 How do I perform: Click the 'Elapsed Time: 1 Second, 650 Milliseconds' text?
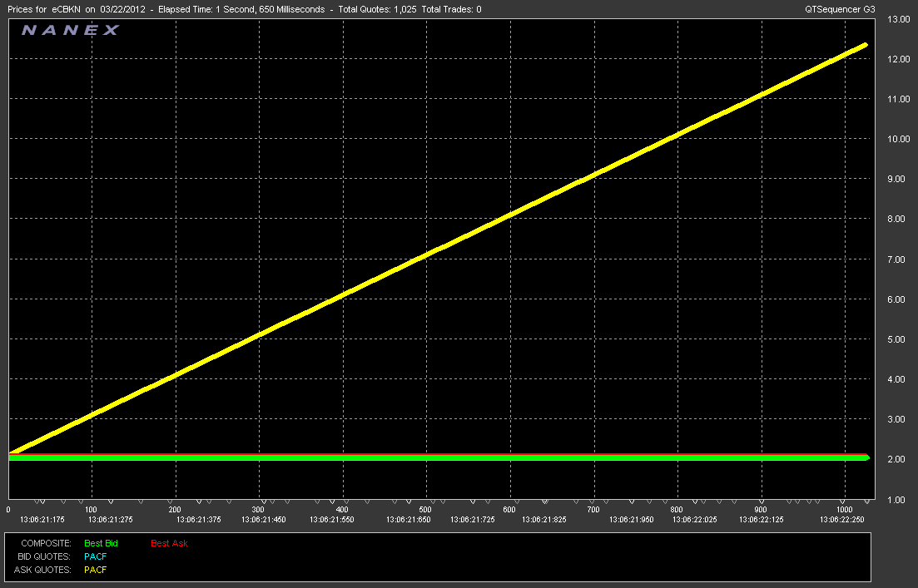[241, 9]
